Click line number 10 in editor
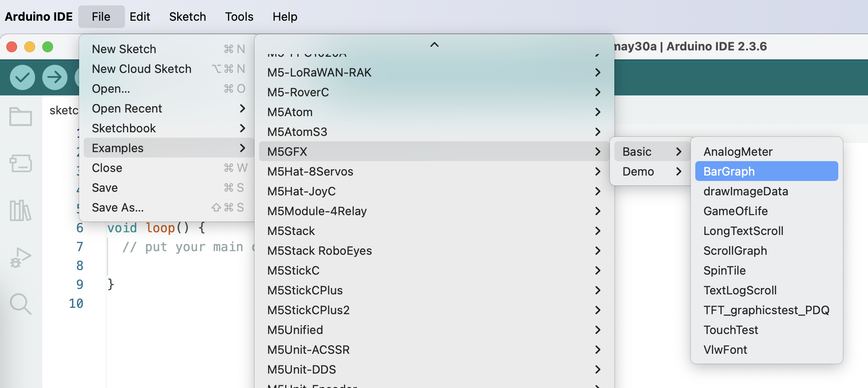 76,303
